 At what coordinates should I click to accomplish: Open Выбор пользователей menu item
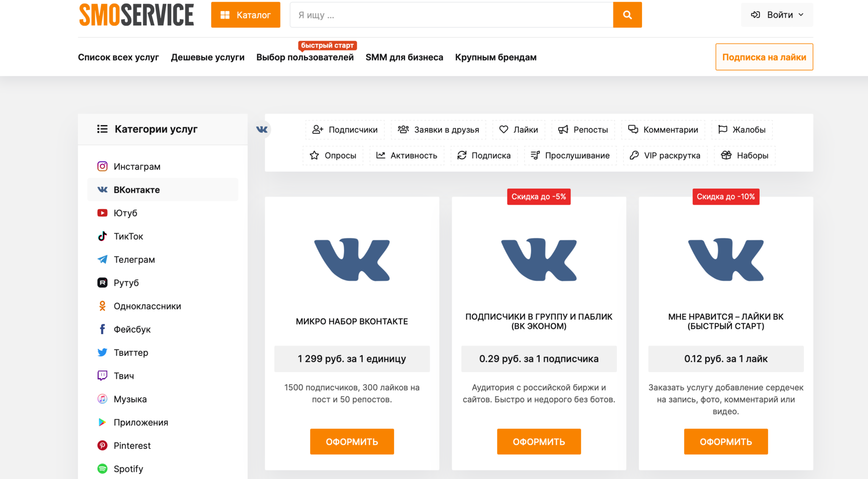(x=305, y=57)
